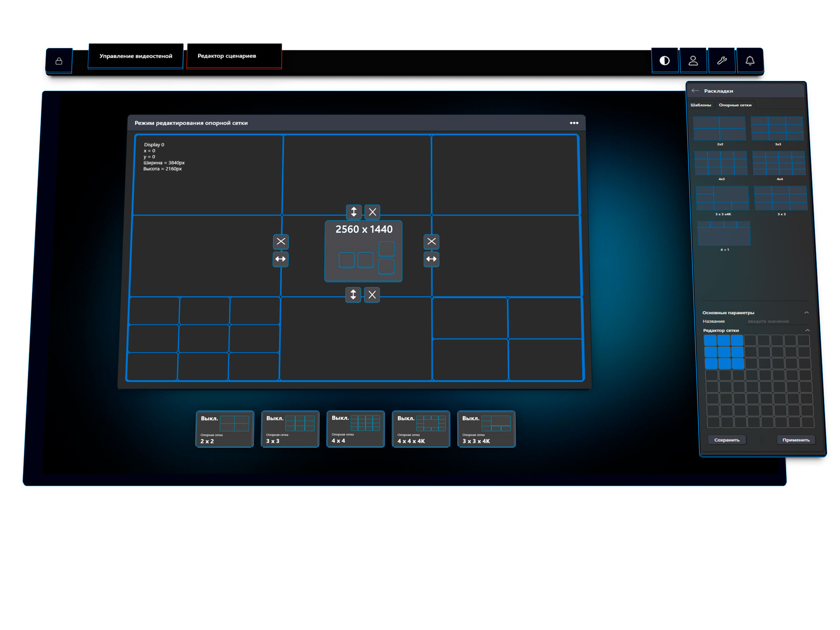Viewport: 840px width, 630px height.
Task: Delete vertical divider with the X icon
Action: (x=281, y=241)
